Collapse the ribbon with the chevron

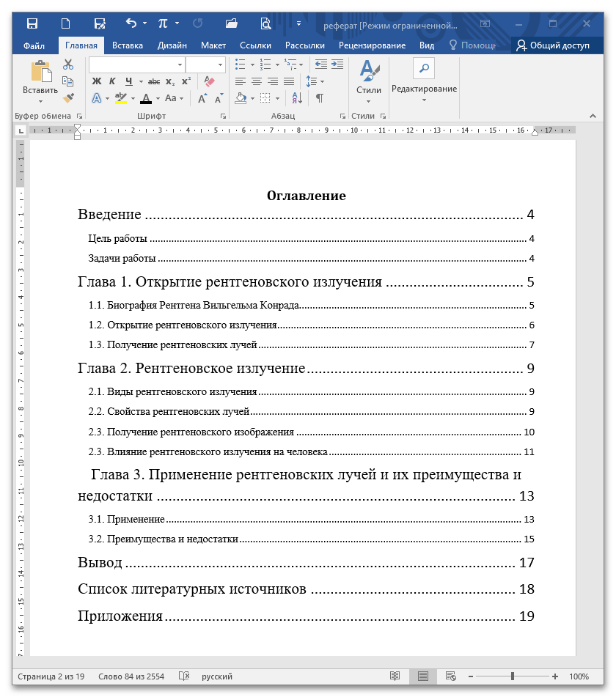pos(593,116)
